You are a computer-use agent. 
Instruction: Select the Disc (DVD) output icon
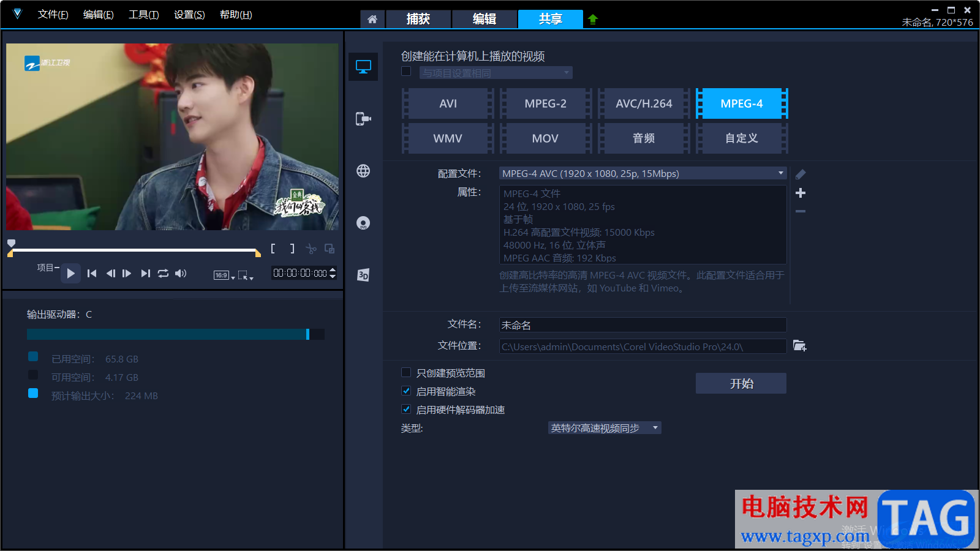(x=363, y=223)
